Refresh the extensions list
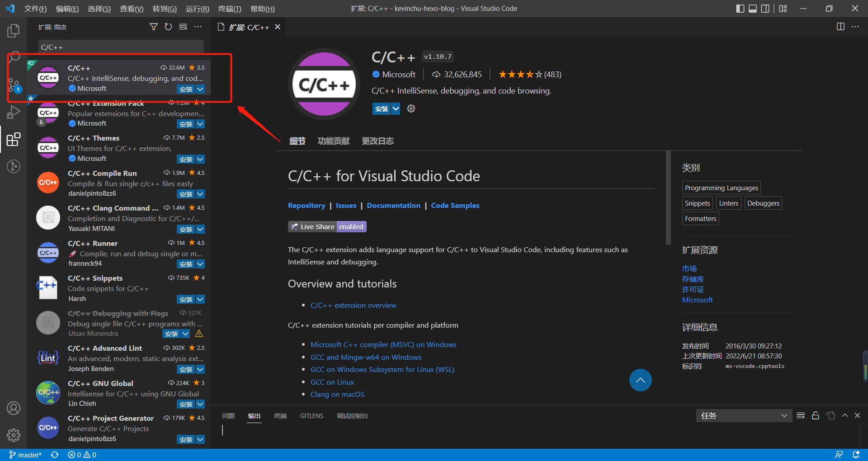This screenshot has height=461, width=868. click(x=168, y=27)
